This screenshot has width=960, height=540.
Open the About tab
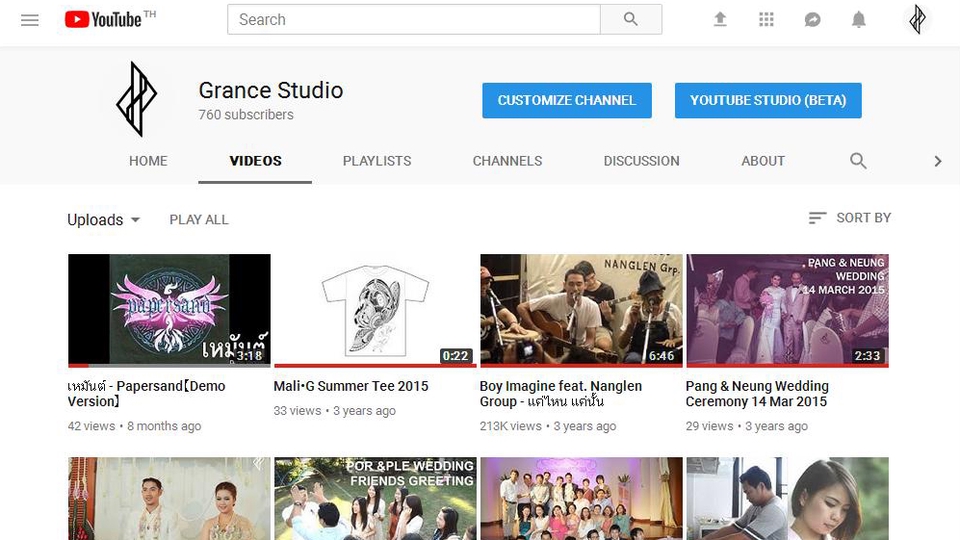(763, 161)
